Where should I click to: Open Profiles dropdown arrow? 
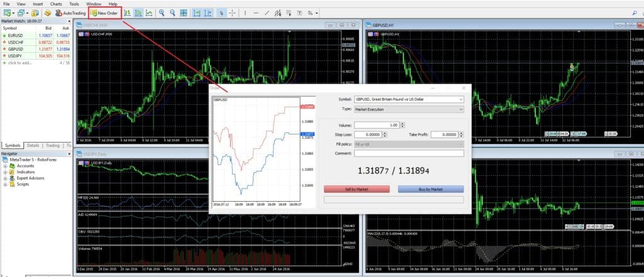tap(27, 13)
